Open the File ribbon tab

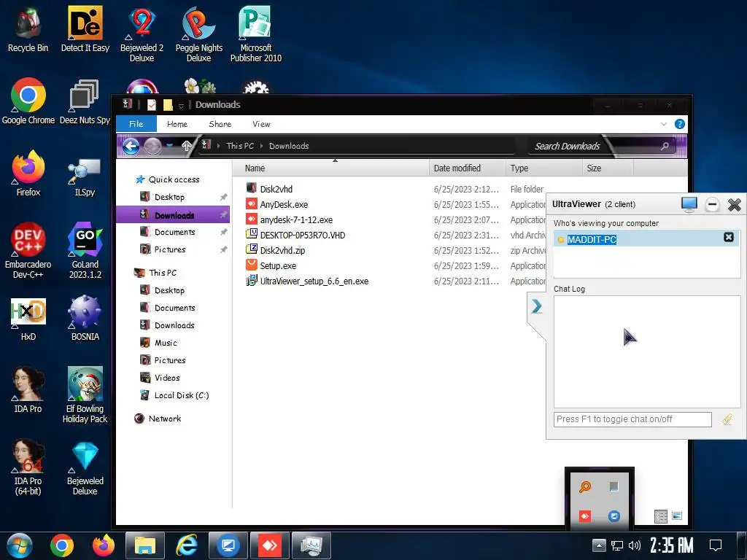[x=136, y=124]
